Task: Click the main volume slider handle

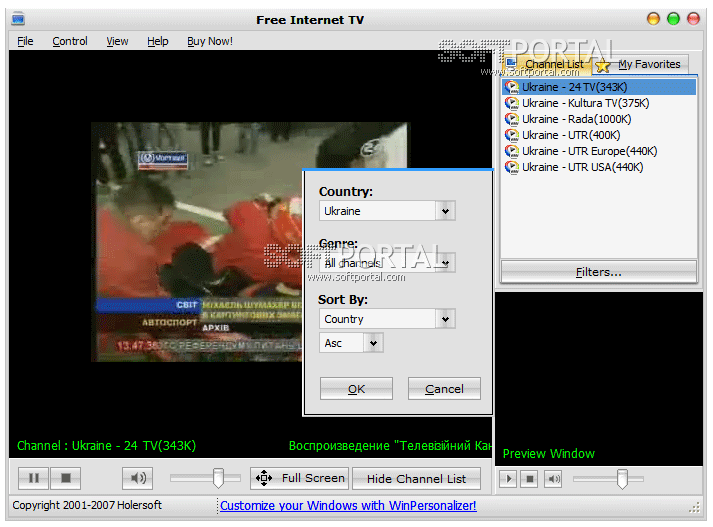Action: click(218, 478)
